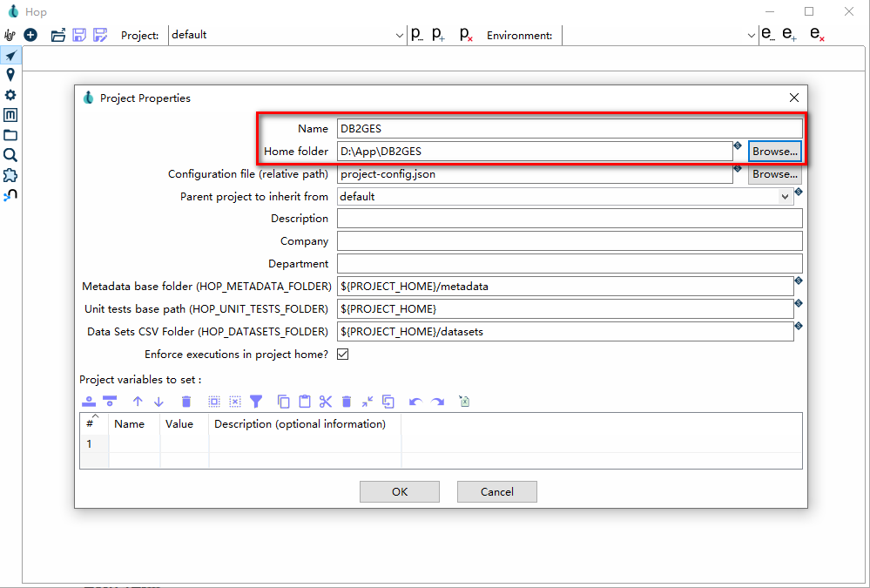This screenshot has height=588, width=870.
Task: Click the Description input field
Action: [570, 218]
